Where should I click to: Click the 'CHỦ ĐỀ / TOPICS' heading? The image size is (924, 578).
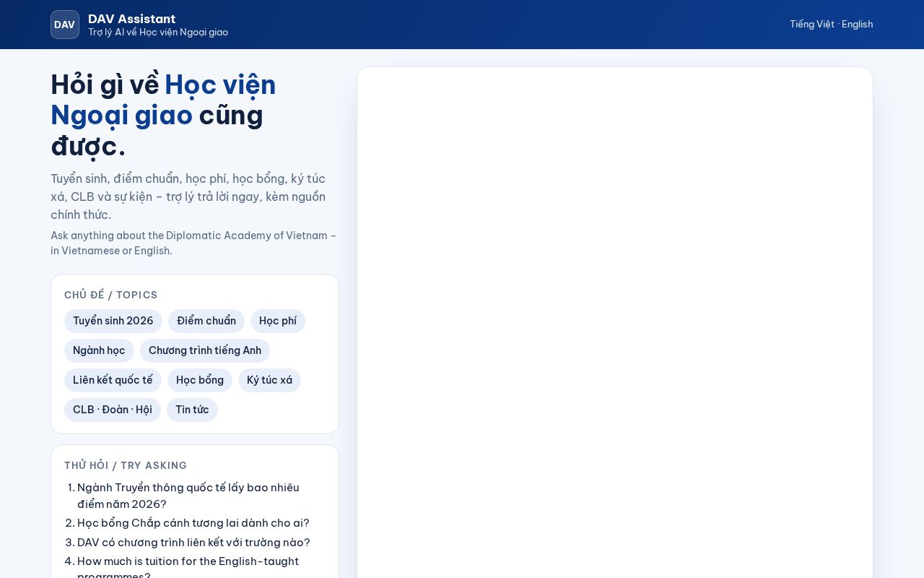(111, 295)
